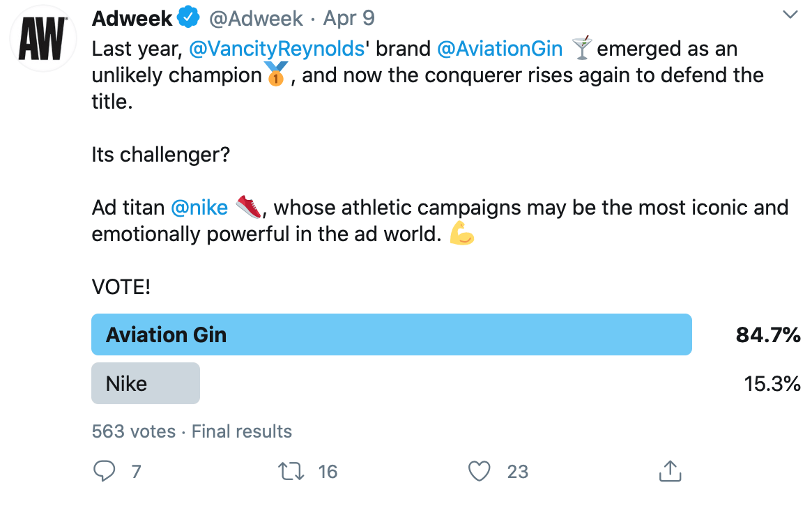Open the @AviationGin profile link
The width and height of the screenshot is (812, 508).
(500, 48)
